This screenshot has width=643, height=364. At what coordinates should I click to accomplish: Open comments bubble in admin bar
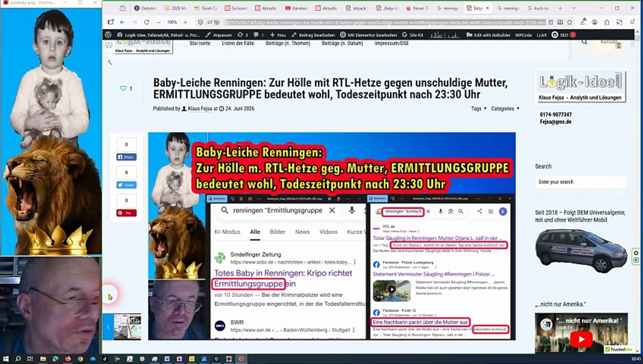point(258,35)
